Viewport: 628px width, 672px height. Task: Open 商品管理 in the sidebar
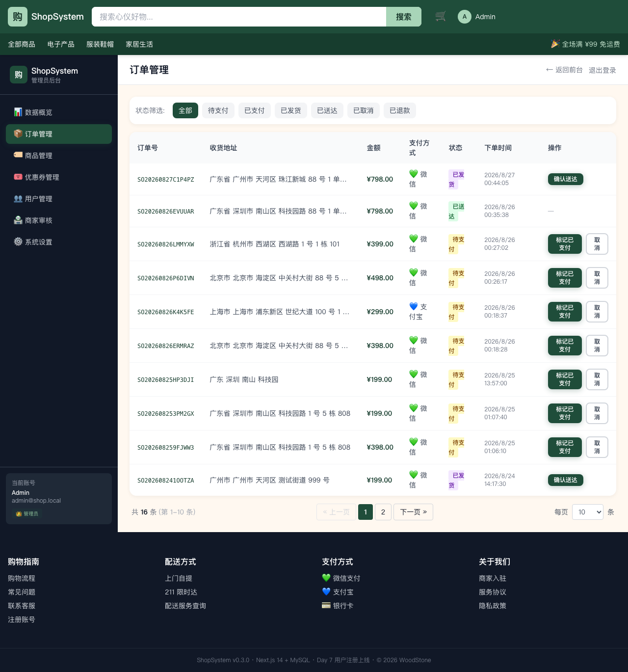click(59, 156)
